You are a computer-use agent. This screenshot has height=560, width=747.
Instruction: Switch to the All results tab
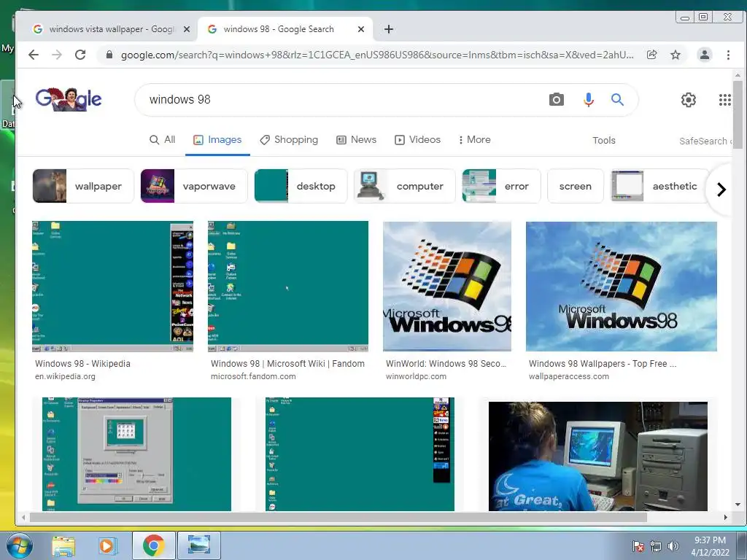(162, 140)
